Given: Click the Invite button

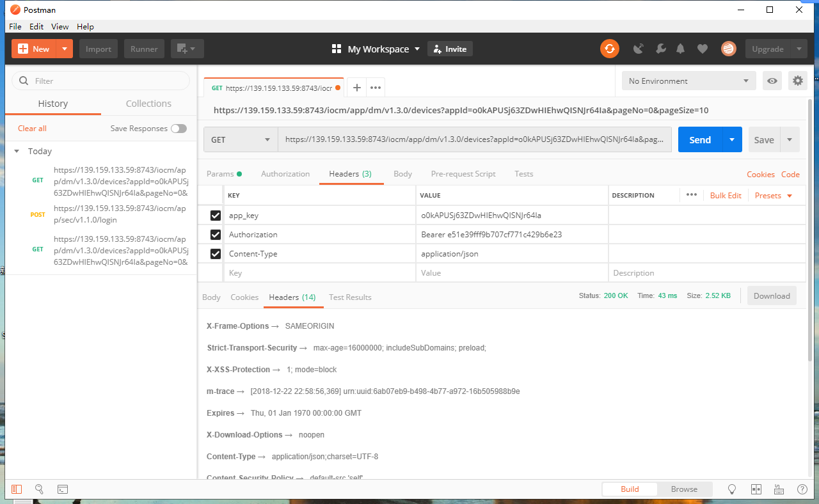Looking at the screenshot, I should (x=450, y=49).
